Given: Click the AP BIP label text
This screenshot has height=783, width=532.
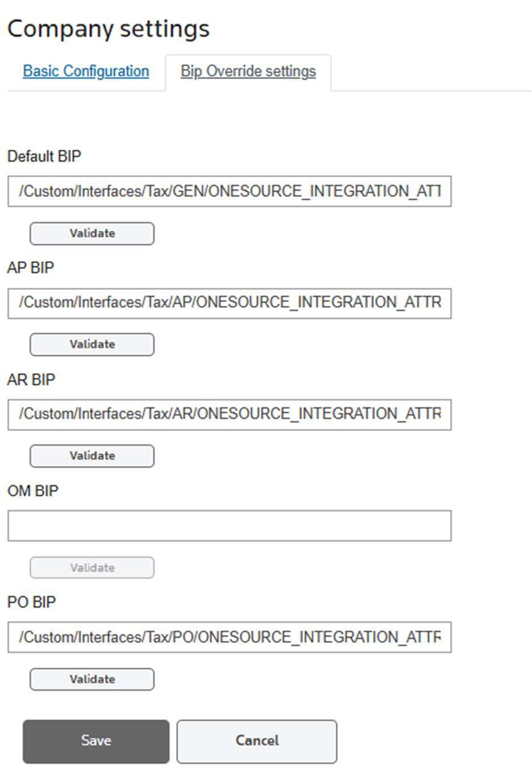Looking at the screenshot, I should pyautogui.click(x=31, y=267).
